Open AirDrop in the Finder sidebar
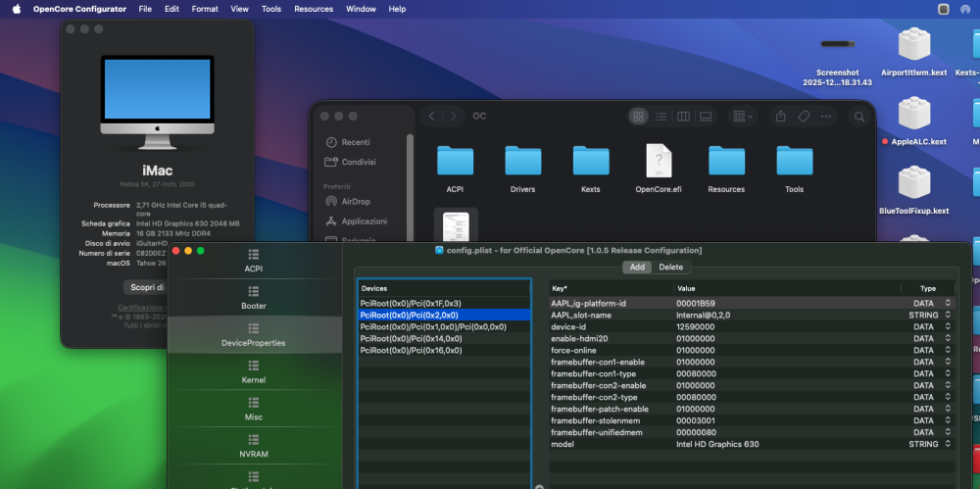980x489 pixels. (357, 201)
